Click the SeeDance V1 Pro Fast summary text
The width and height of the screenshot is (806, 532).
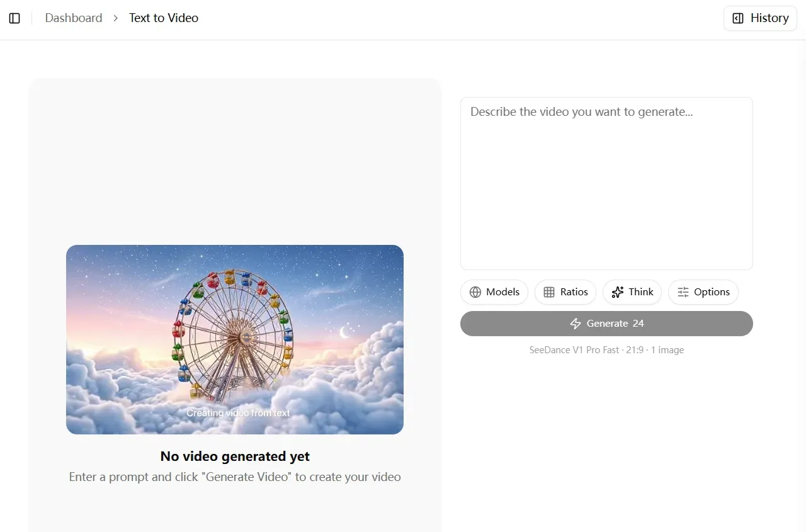point(606,350)
